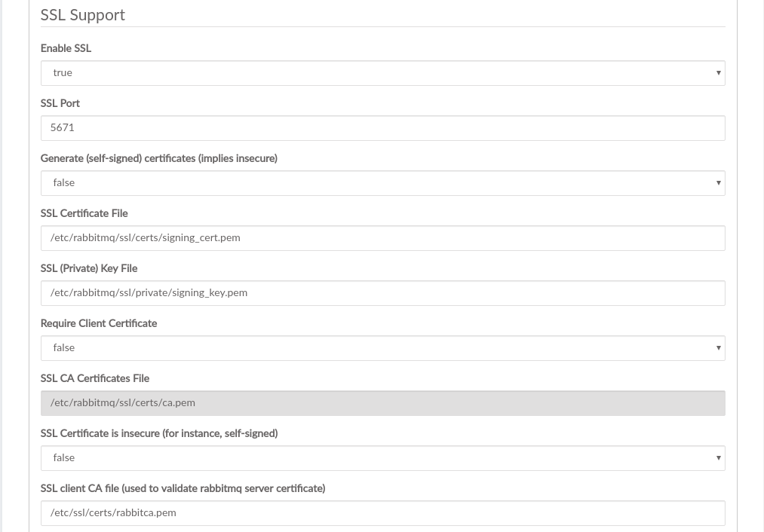Open the Enable SSL dropdown
The width and height of the screenshot is (764, 532).
pos(382,73)
